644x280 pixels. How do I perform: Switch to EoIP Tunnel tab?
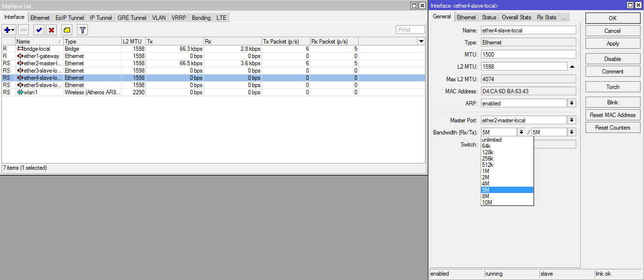[x=70, y=18]
